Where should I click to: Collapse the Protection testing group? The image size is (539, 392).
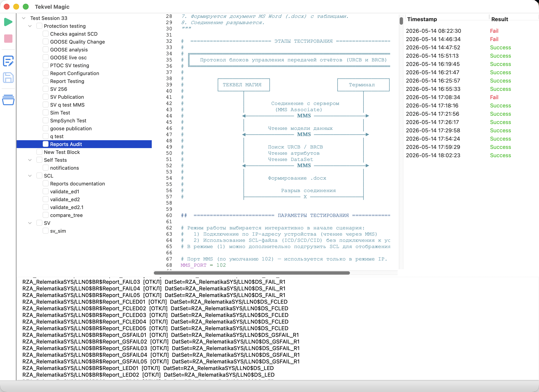(x=30, y=26)
